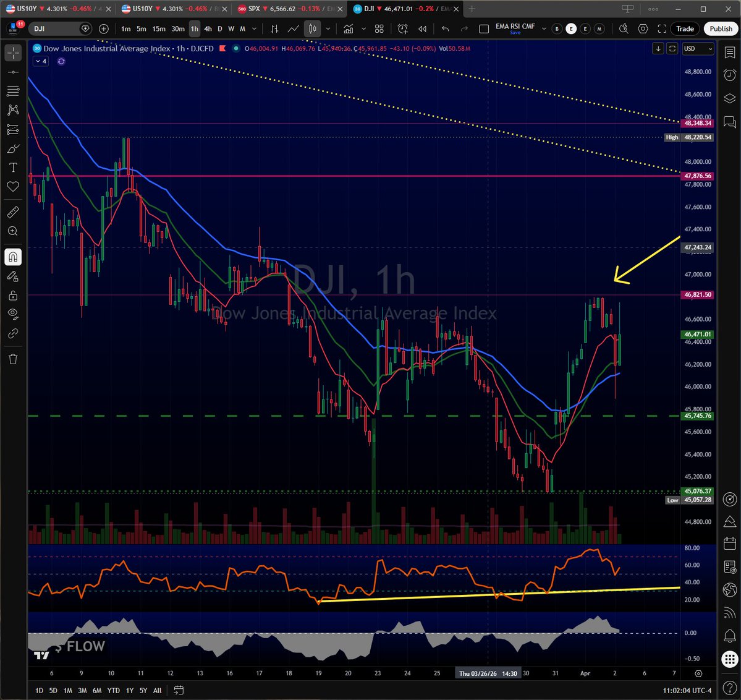The image size is (741, 700).
Task: Hide all drawings with eye icon
Action: point(13,315)
